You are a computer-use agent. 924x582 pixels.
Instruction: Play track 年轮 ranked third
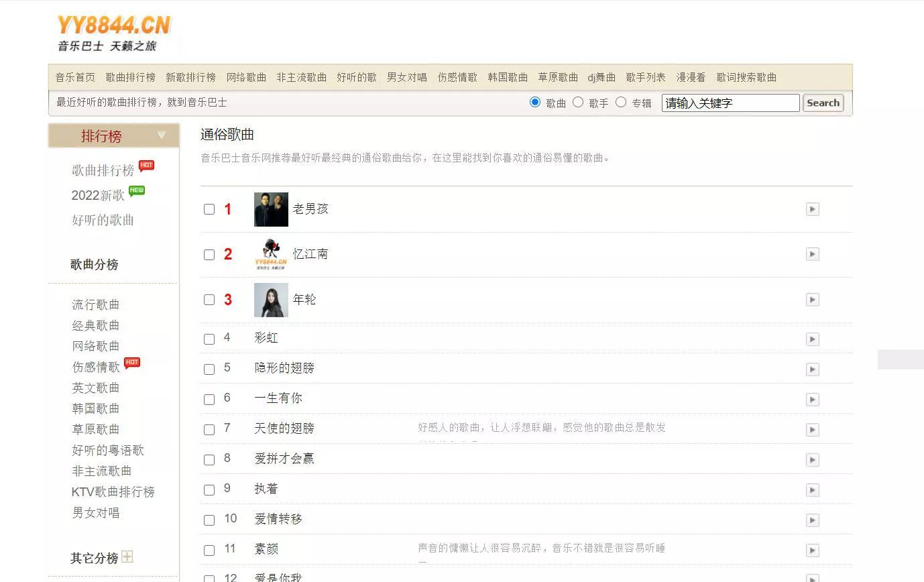(812, 300)
